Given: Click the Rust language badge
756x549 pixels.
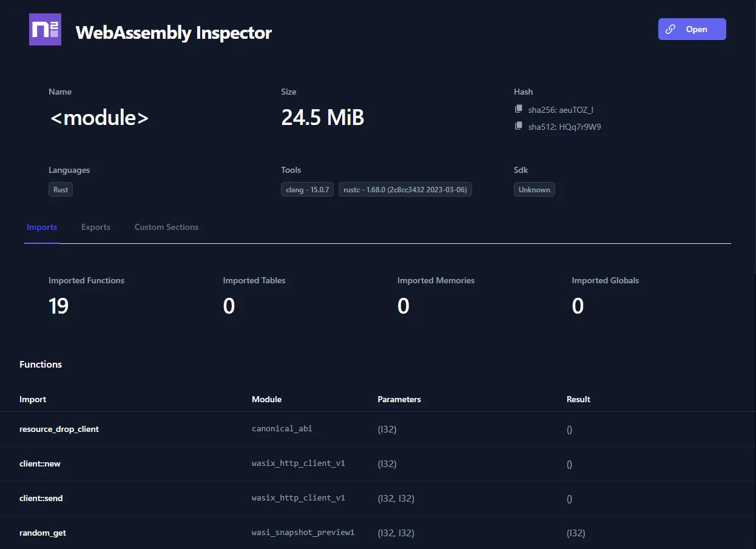Looking at the screenshot, I should [60, 189].
